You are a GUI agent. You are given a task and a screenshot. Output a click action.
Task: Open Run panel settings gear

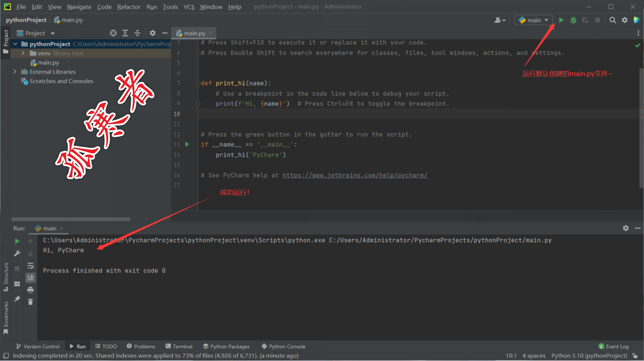pyautogui.click(x=626, y=228)
